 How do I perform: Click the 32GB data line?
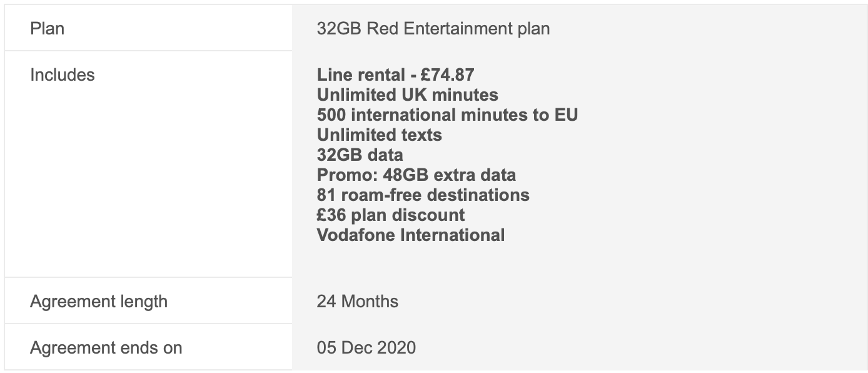tap(360, 155)
